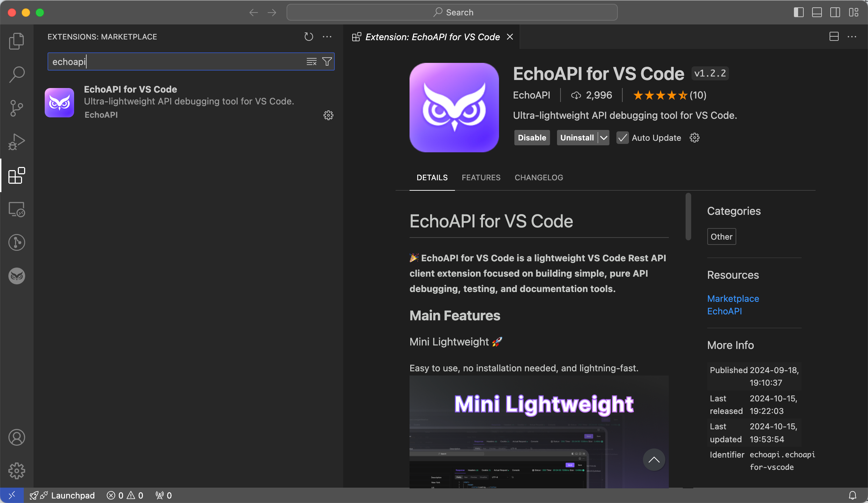Switch to the FEATURES tab
The image size is (868, 503).
pos(482,178)
